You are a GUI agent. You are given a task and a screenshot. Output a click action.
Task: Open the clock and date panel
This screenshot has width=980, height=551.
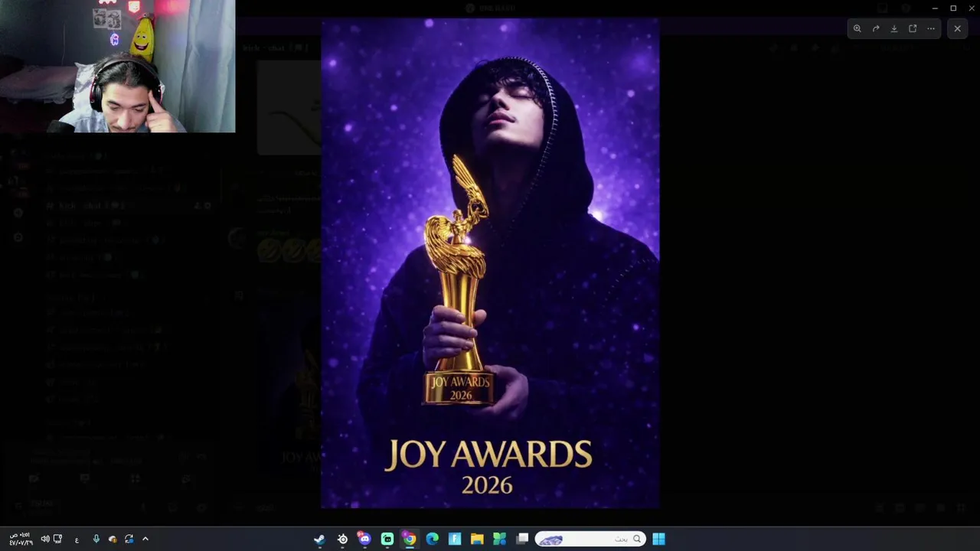pos(21,539)
